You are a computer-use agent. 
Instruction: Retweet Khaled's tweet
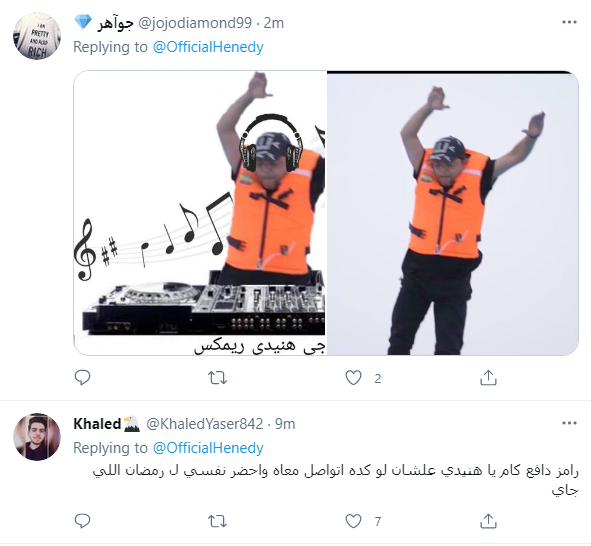pos(217,522)
